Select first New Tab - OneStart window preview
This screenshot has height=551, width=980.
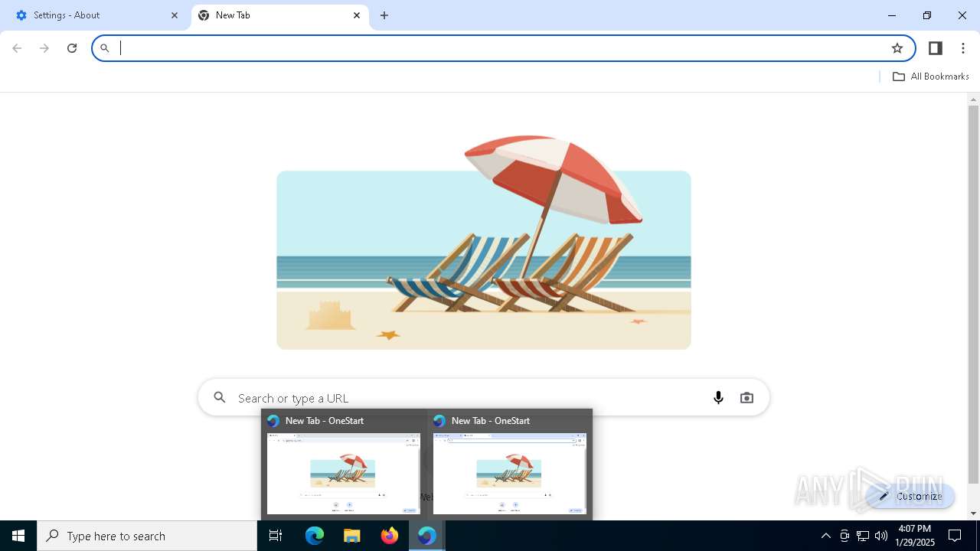(344, 465)
